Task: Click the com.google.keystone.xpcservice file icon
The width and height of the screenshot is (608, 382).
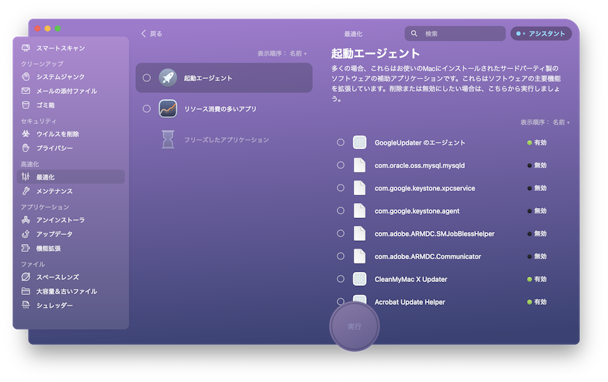Action: (359, 188)
